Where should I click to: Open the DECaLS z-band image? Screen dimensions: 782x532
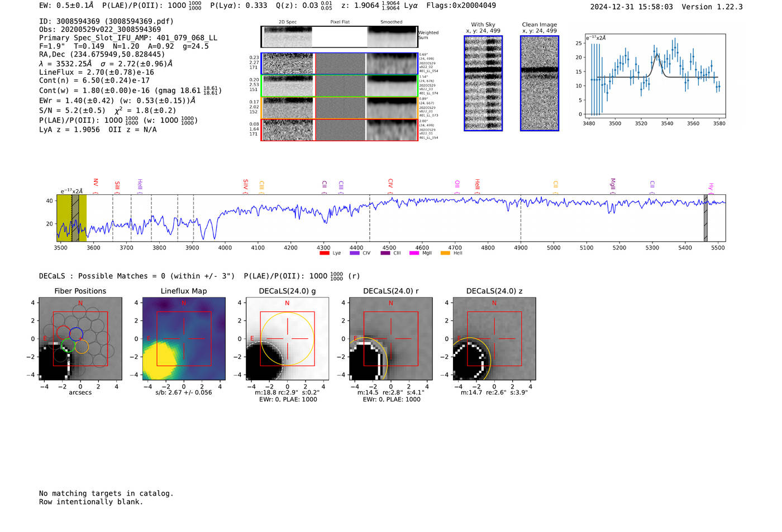494,339
